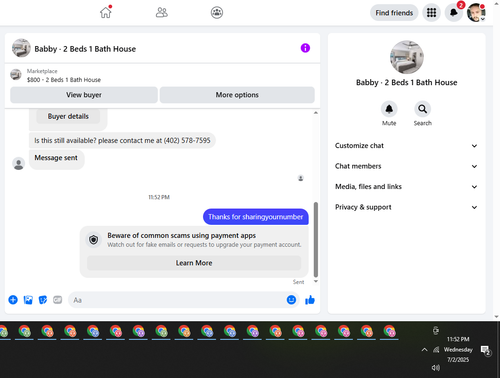Click large listing photo in details panel

407,57
